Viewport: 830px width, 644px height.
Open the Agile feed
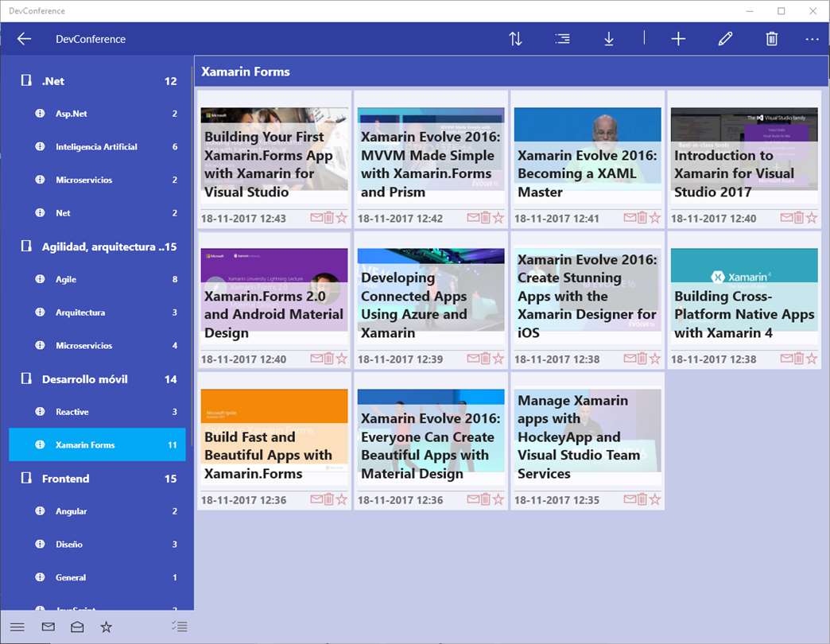click(98, 279)
